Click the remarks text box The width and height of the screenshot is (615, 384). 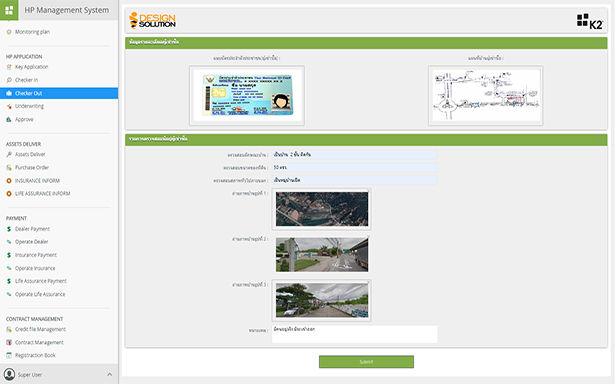[x=355, y=334]
